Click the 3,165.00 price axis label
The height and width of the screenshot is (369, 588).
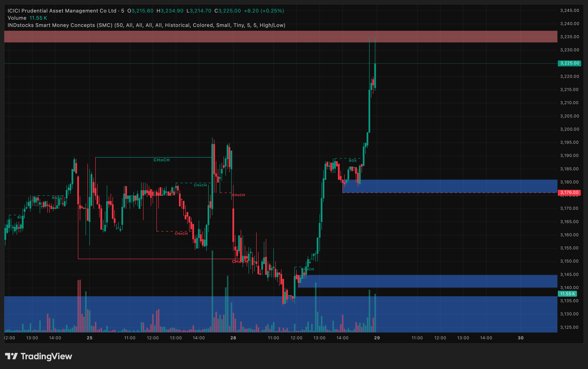tap(570, 222)
